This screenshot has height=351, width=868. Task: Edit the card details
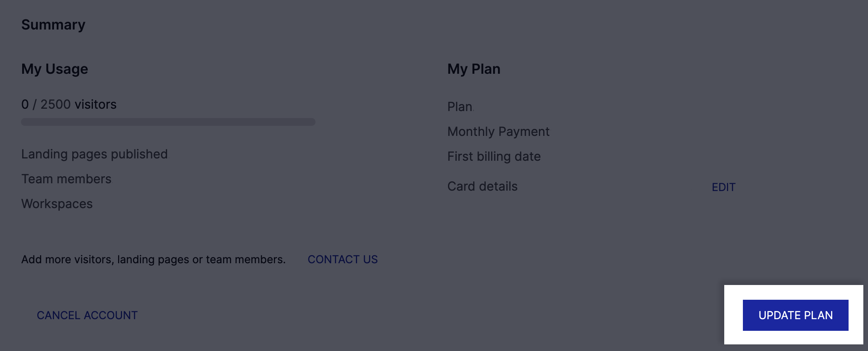pos(723,187)
